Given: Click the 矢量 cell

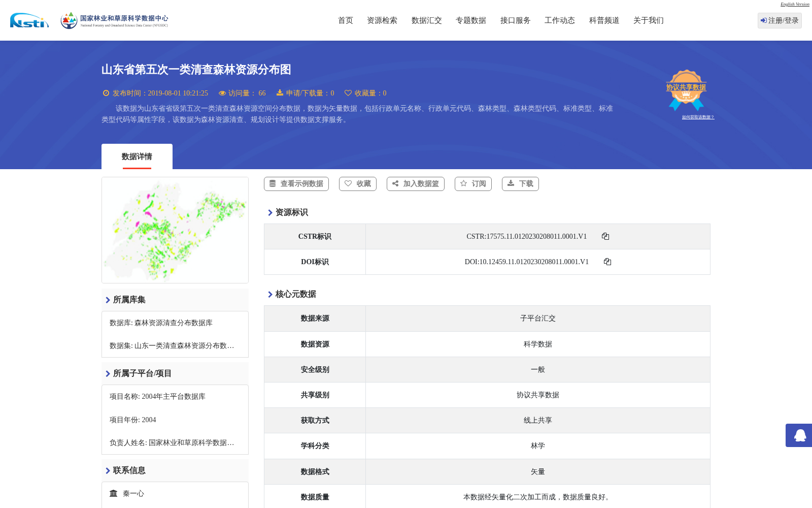Looking at the screenshot, I should coord(538,471).
